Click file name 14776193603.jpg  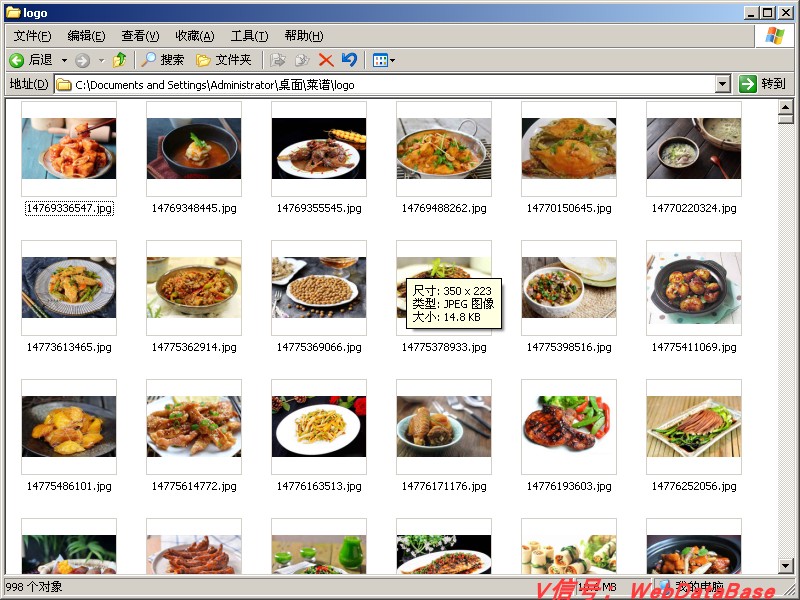[569, 486]
